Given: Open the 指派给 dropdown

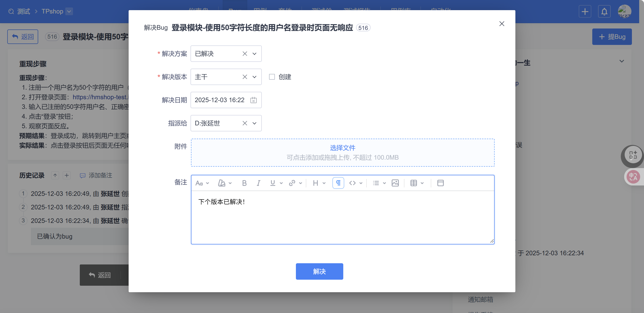Looking at the screenshot, I should [254, 123].
